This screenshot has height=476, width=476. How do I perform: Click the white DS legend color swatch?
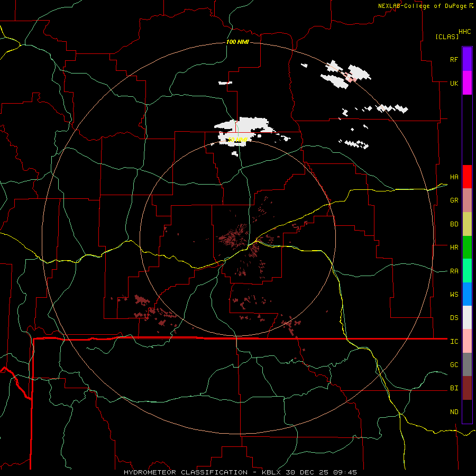click(x=467, y=317)
